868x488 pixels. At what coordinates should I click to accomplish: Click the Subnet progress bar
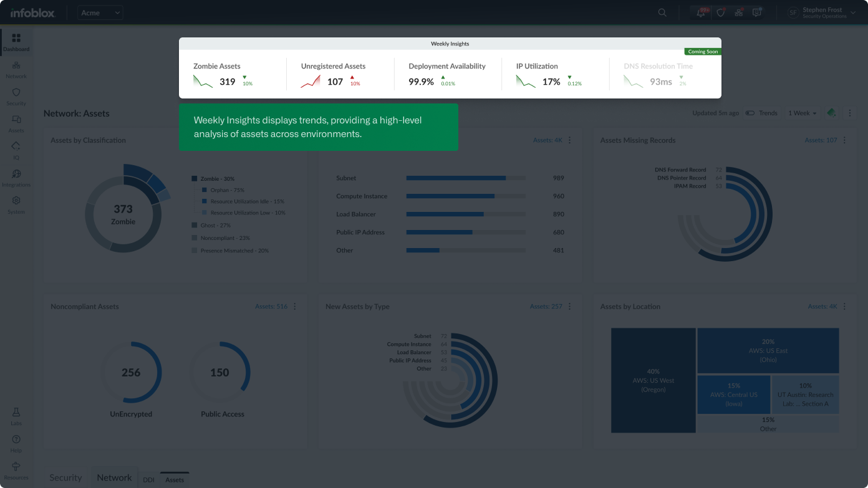(x=465, y=178)
